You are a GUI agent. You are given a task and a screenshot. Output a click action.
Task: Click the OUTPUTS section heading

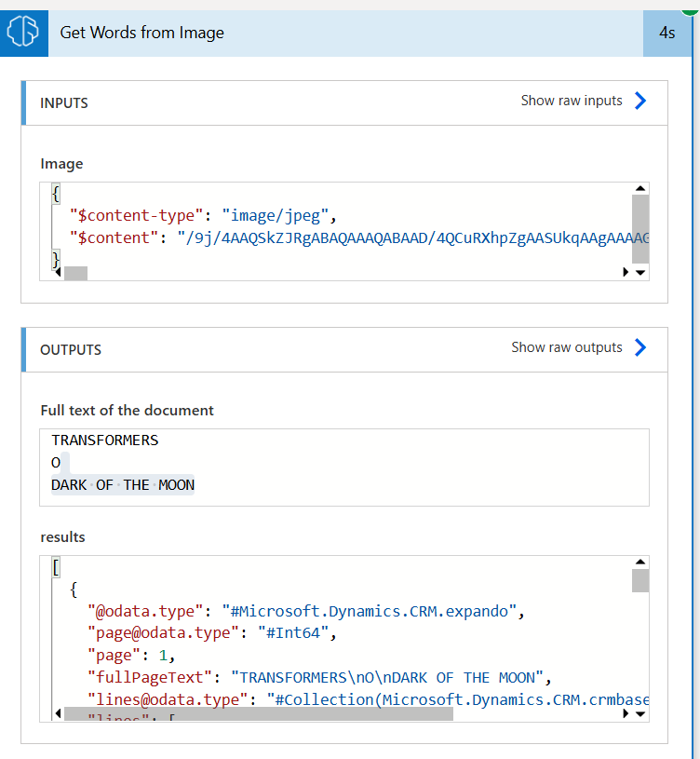(x=71, y=350)
